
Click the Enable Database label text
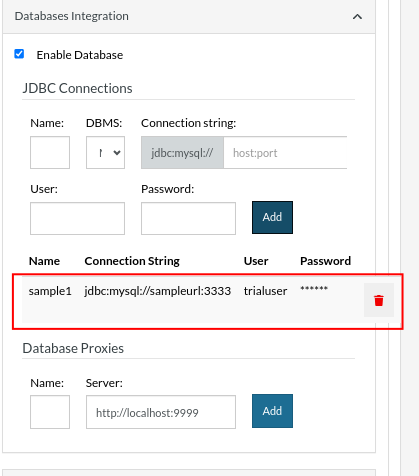coord(80,55)
